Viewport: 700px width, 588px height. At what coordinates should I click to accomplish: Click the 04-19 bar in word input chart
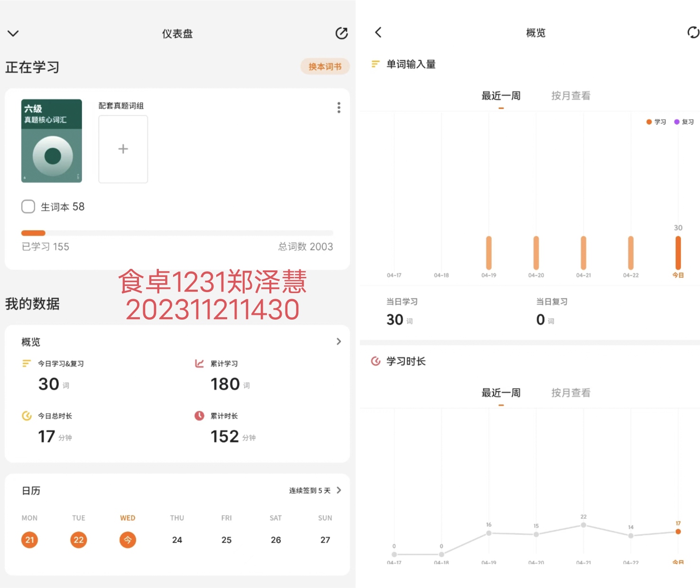488,253
